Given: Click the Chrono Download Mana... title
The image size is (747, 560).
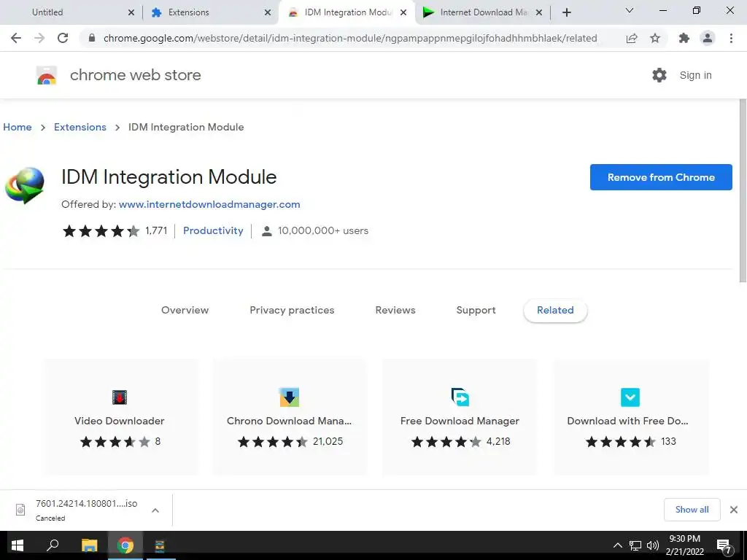Looking at the screenshot, I should point(289,421).
